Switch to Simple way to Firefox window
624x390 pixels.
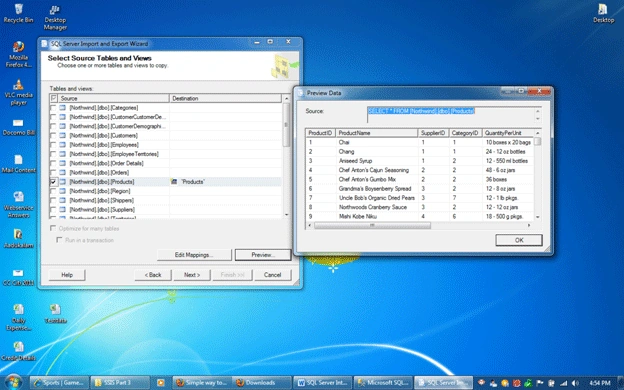[x=202, y=383]
